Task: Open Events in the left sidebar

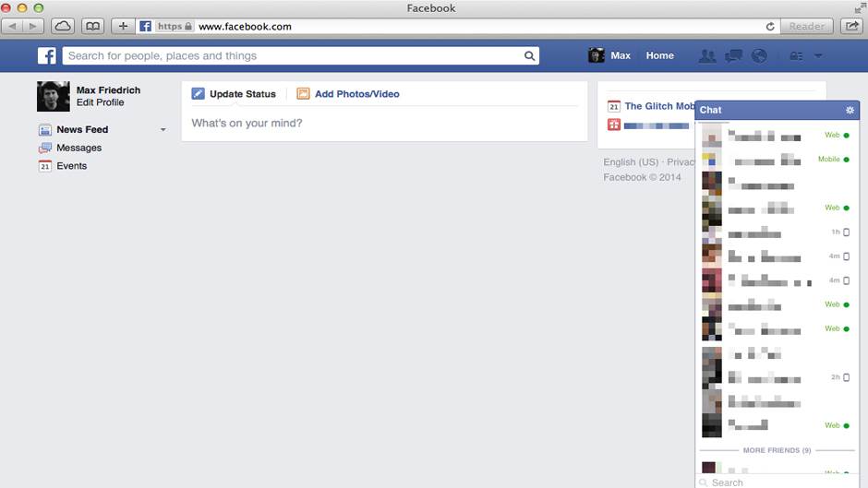Action: pyautogui.click(x=71, y=166)
